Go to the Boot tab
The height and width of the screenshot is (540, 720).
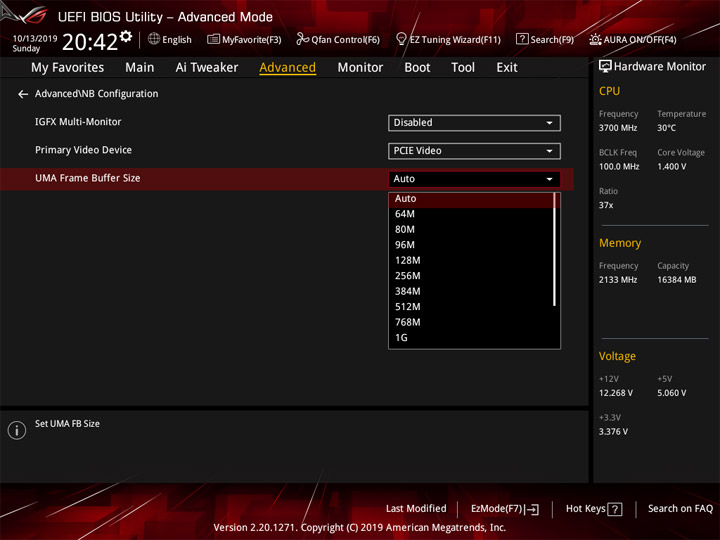417,68
